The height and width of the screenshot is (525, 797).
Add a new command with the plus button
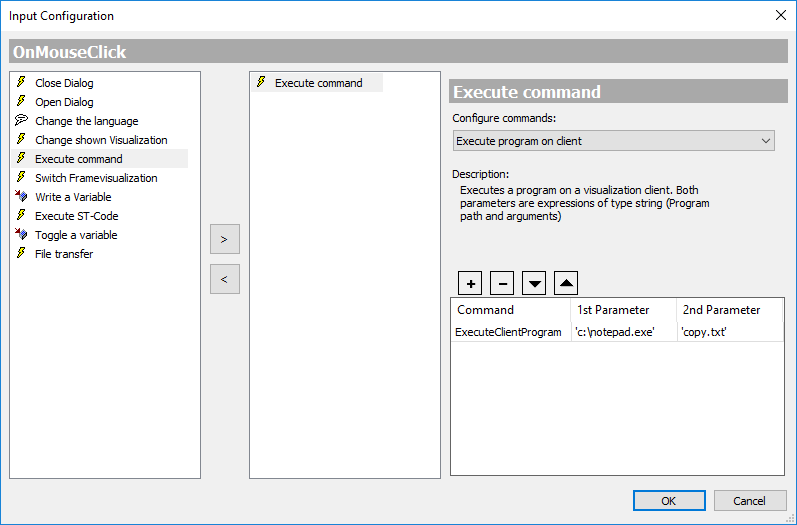pos(470,283)
